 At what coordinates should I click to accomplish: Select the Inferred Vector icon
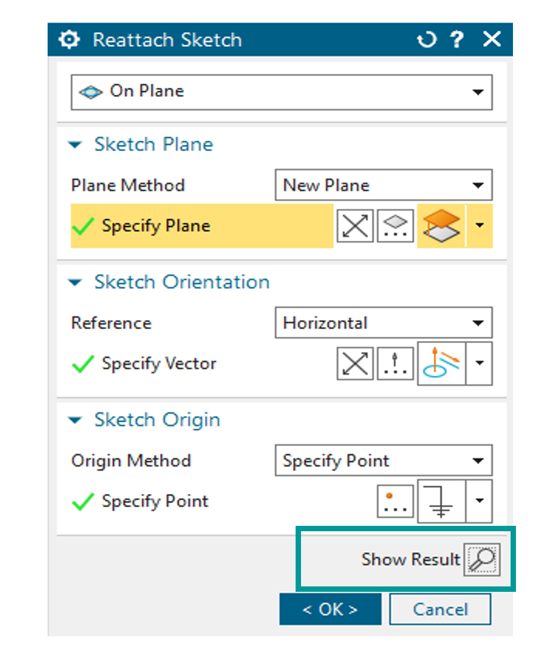tap(441, 364)
